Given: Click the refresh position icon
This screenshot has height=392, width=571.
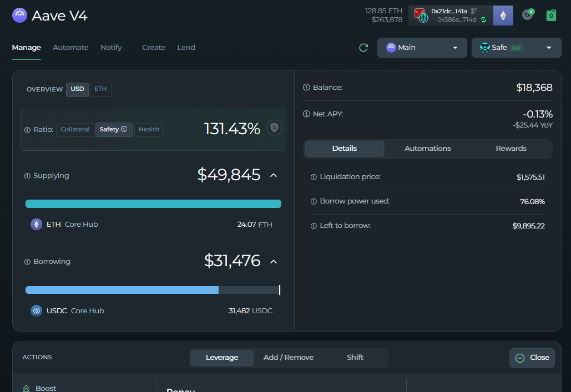Looking at the screenshot, I should tap(363, 48).
